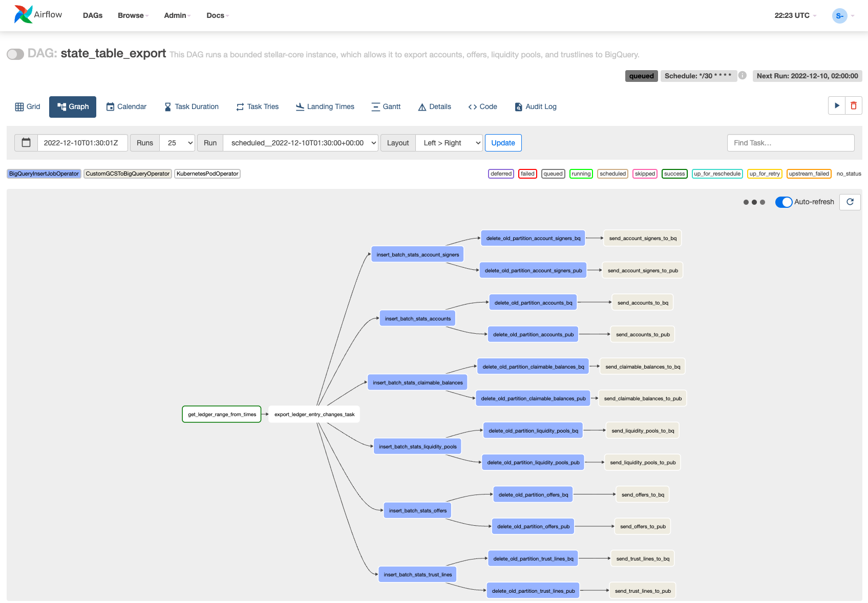Delete the DAG using the trash icon
Viewport: 868px width, 603px height.
click(x=854, y=106)
